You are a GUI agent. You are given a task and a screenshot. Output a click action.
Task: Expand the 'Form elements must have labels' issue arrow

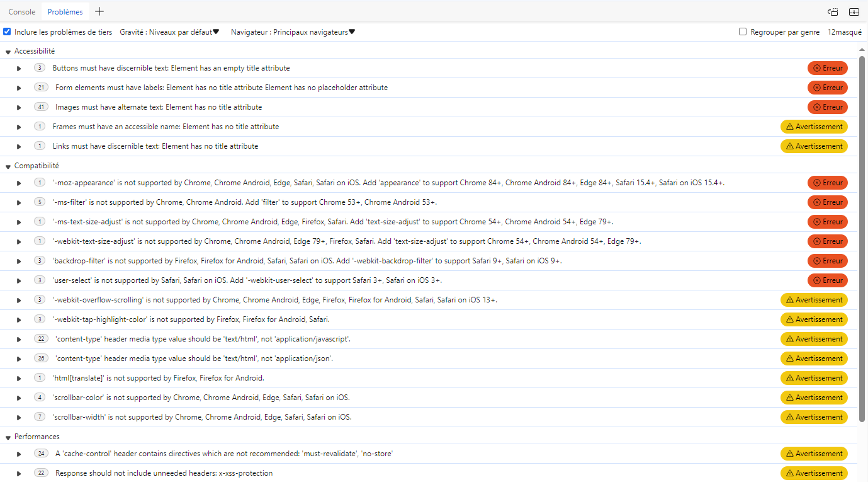click(19, 88)
